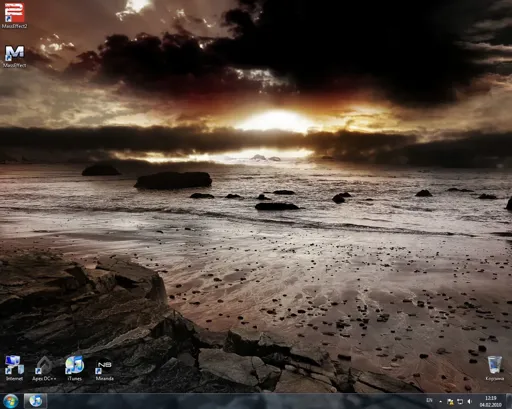The height and width of the screenshot is (409, 512).
Task: Open the taskbar clock and date
Action: (x=490, y=401)
